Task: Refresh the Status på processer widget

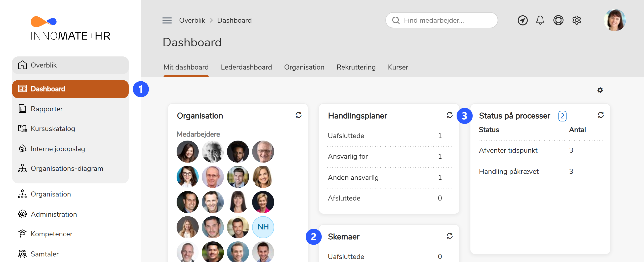Action: click(x=601, y=115)
